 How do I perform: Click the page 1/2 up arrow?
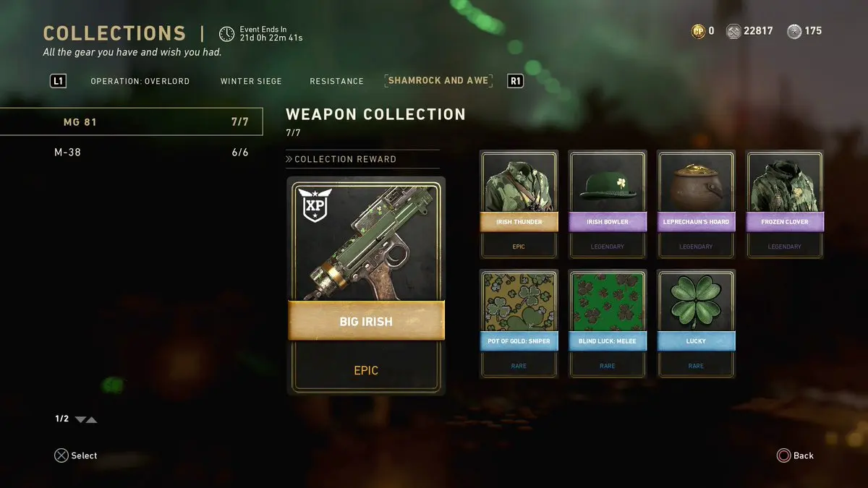pos(91,419)
